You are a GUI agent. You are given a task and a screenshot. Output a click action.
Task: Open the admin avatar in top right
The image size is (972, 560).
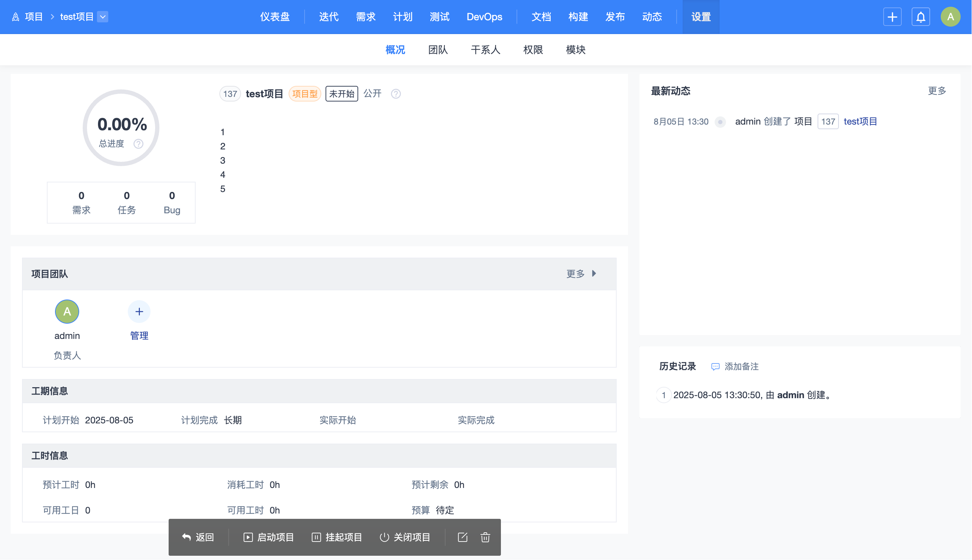(950, 17)
